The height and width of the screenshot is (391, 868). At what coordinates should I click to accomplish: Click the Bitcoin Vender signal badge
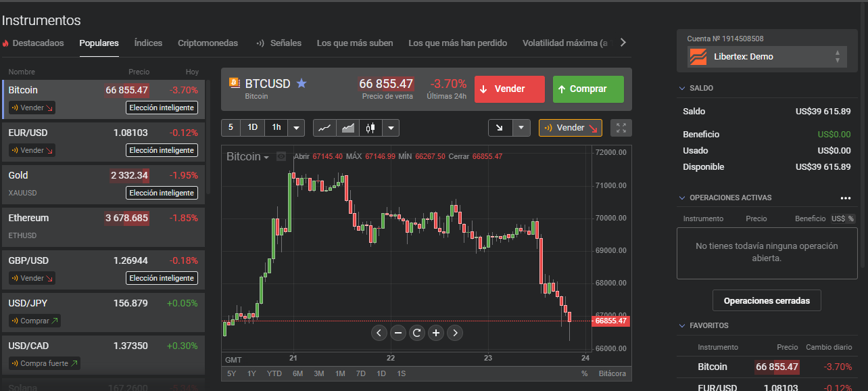(x=32, y=108)
